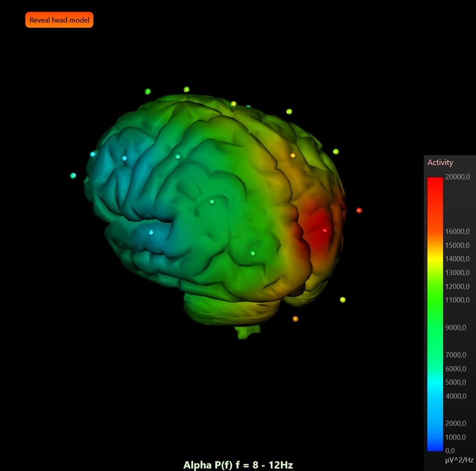Select the orange electrode under the brainstem

point(295,318)
